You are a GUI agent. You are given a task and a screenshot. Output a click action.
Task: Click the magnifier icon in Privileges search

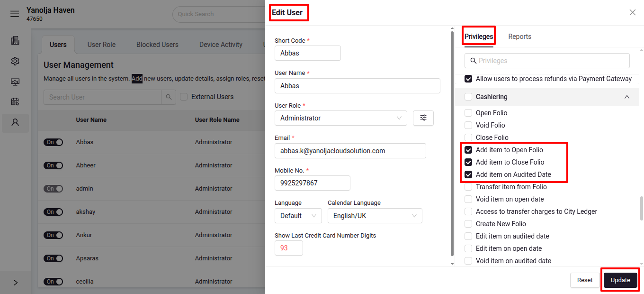(x=473, y=61)
